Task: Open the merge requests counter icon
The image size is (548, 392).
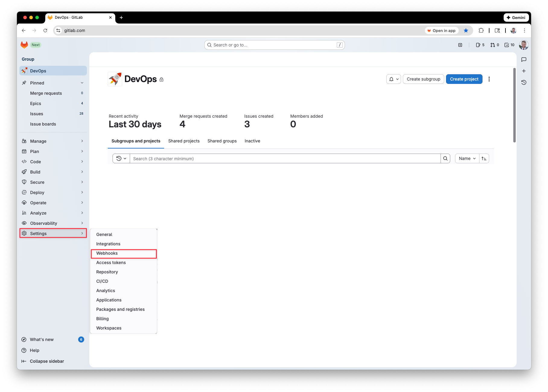Action: (495, 45)
